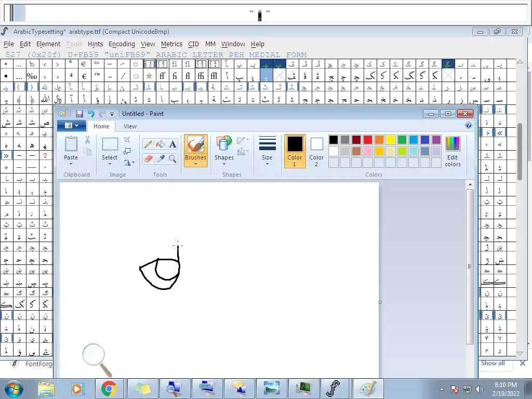Open FontForge View menu

tap(148, 44)
